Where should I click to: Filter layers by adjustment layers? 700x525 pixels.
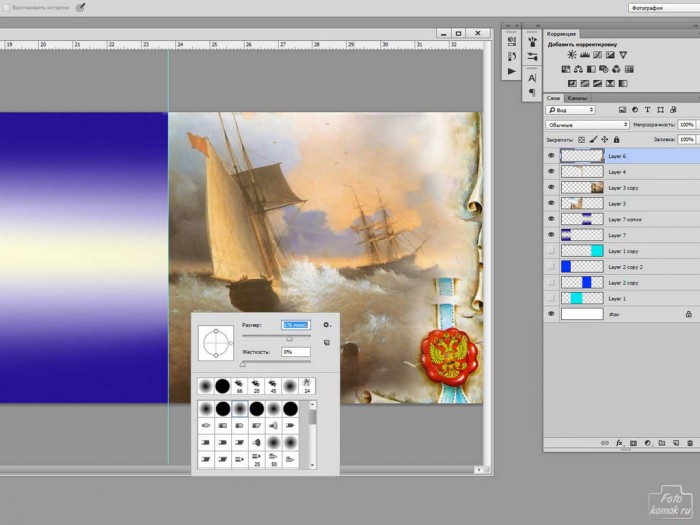point(635,110)
